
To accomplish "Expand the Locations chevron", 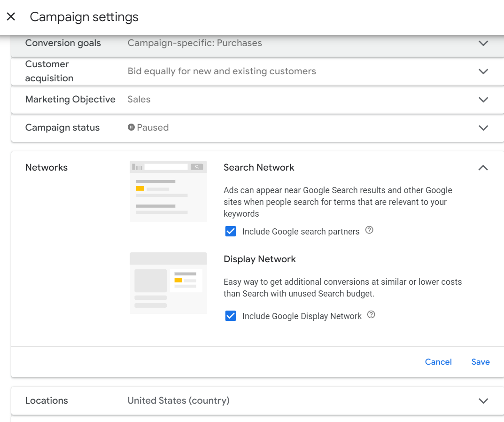I will [x=483, y=401].
